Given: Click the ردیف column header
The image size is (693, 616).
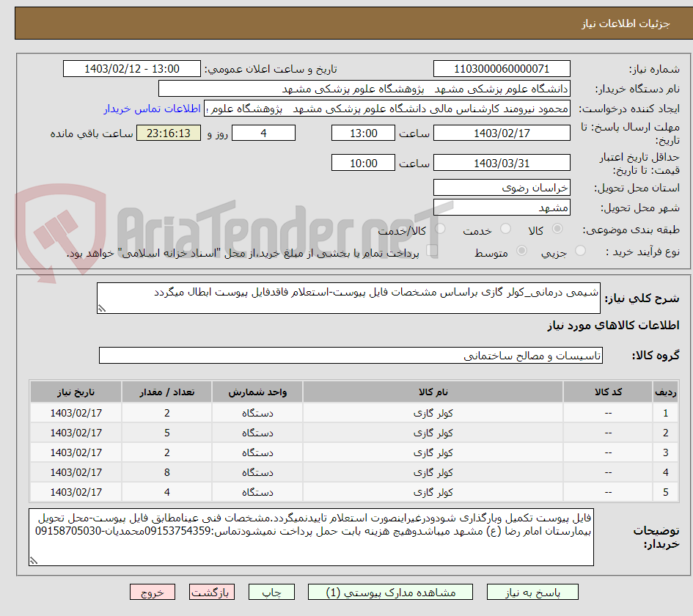Looking at the screenshot, I should point(666,392).
